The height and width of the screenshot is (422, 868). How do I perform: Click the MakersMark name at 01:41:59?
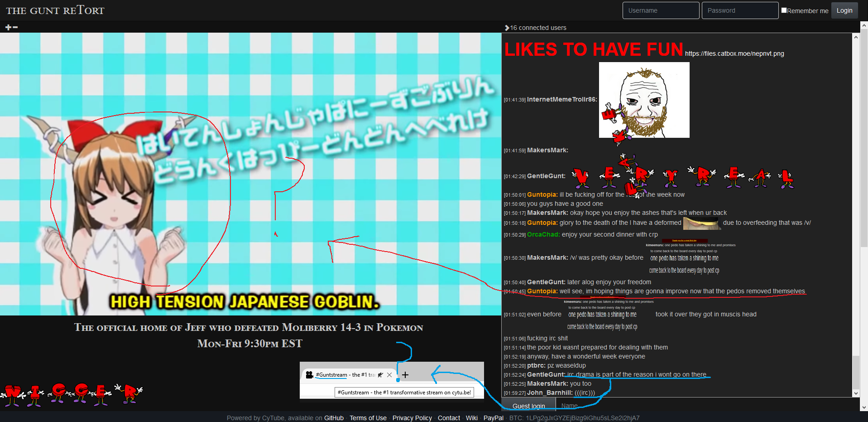pos(547,150)
